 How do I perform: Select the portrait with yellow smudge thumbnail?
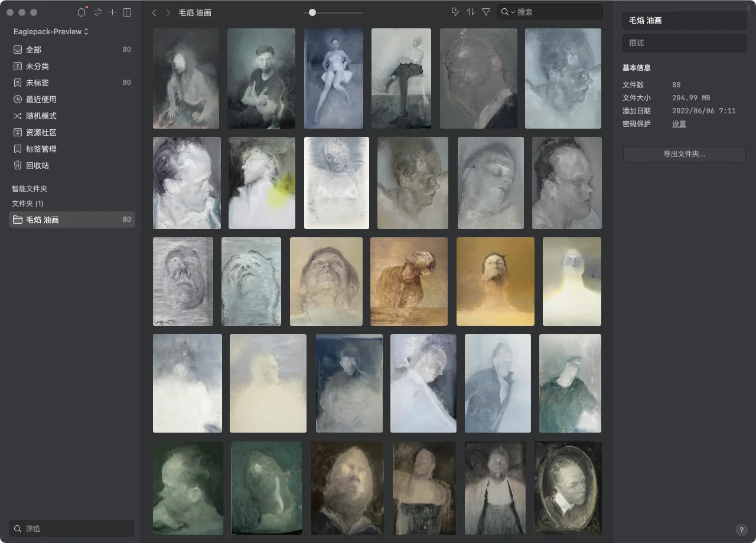point(262,183)
